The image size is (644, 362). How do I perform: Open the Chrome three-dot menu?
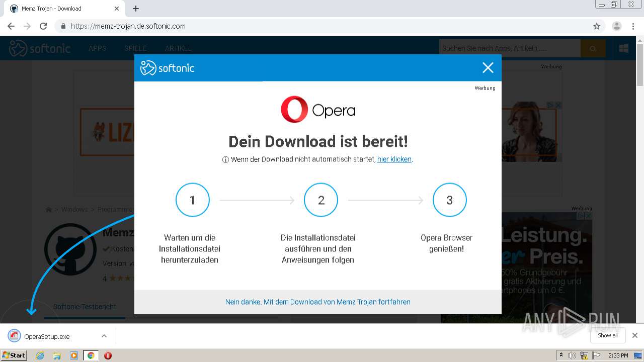tap(633, 26)
